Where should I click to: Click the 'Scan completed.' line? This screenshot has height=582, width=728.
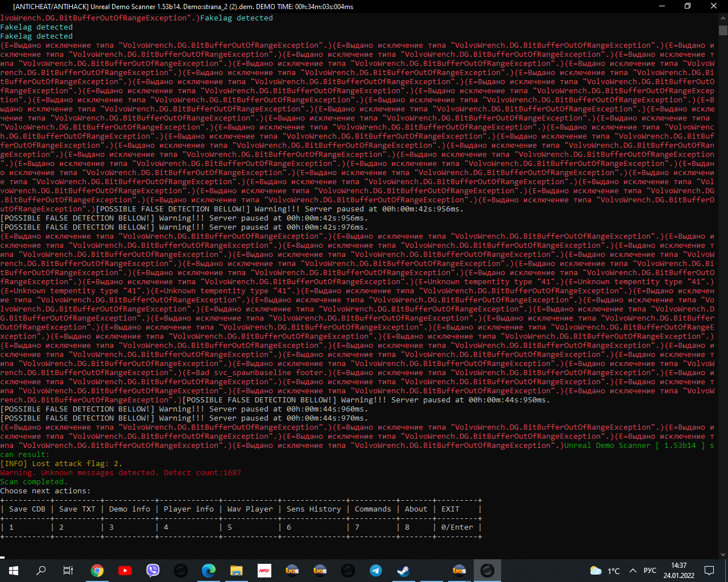[x=34, y=482]
